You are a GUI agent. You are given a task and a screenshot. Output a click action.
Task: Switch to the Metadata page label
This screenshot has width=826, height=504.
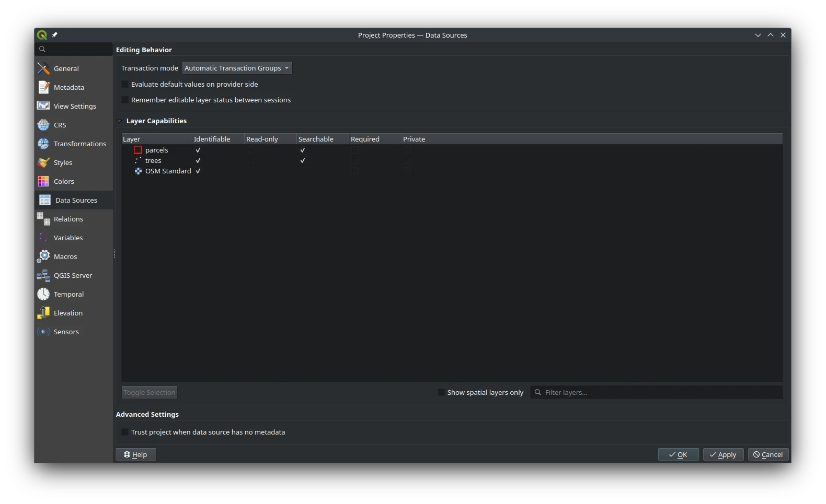pos(69,87)
